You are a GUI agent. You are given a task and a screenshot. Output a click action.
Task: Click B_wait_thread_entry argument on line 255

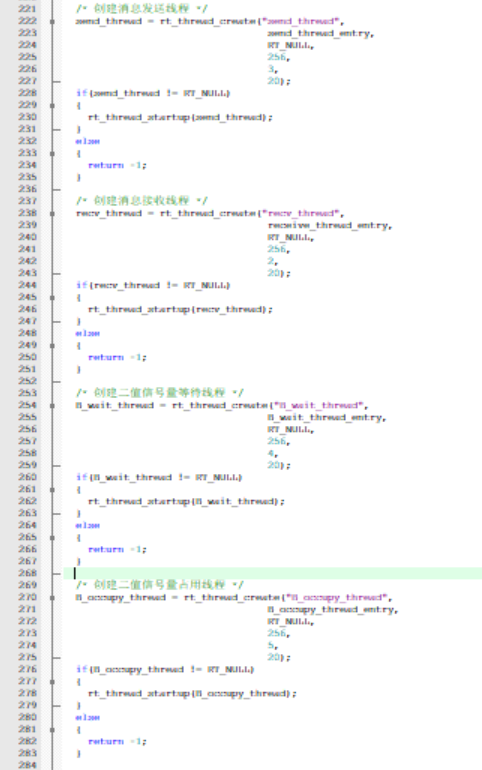[327, 417]
